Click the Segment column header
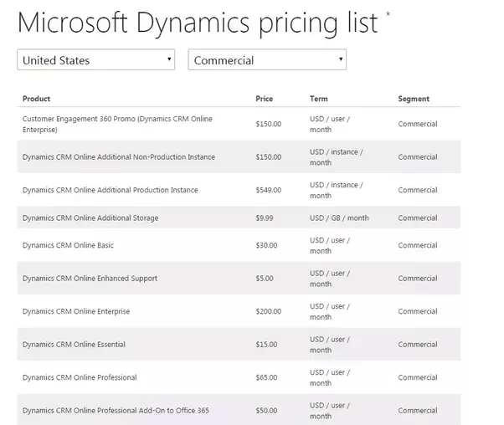Image resolution: width=504 pixels, height=425 pixels. [x=414, y=99]
